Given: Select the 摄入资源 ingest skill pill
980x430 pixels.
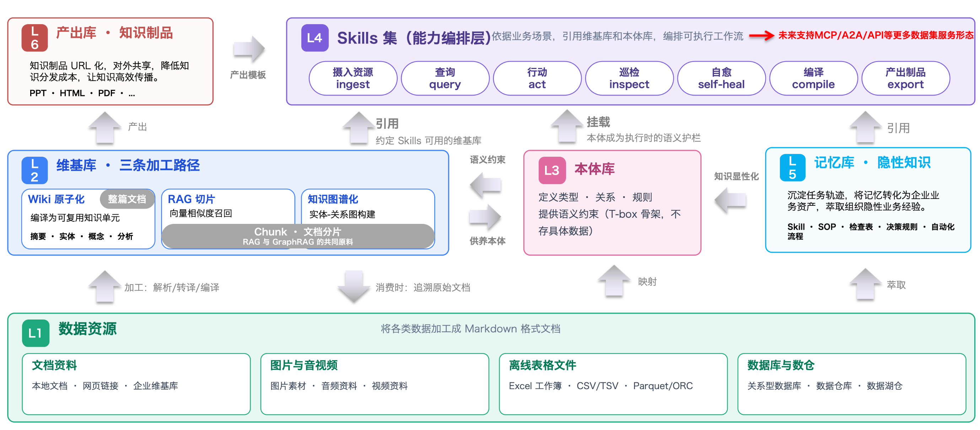Looking at the screenshot, I should tap(352, 78).
